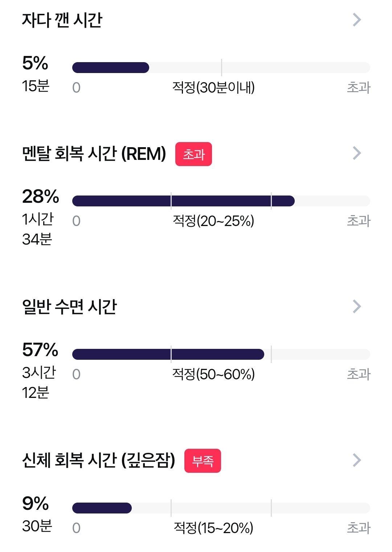The height and width of the screenshot is (552, 392).
Task: Tap the red 부족 badge by 깊은잠
Action: point(203,461)
